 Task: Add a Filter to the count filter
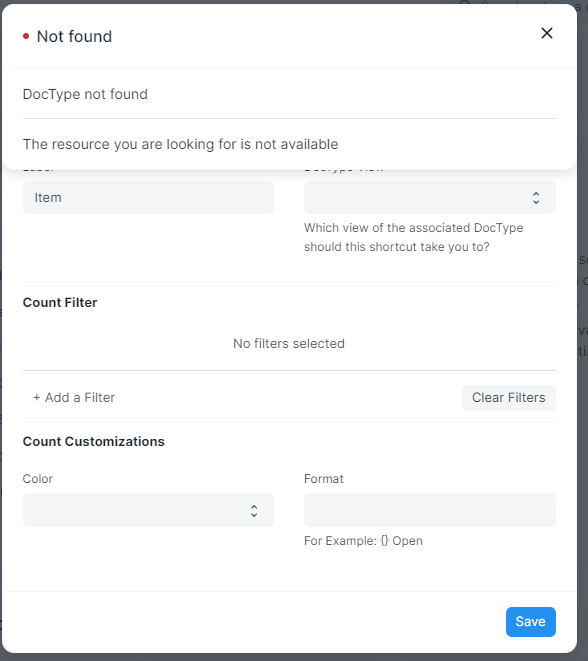(74, 398)
